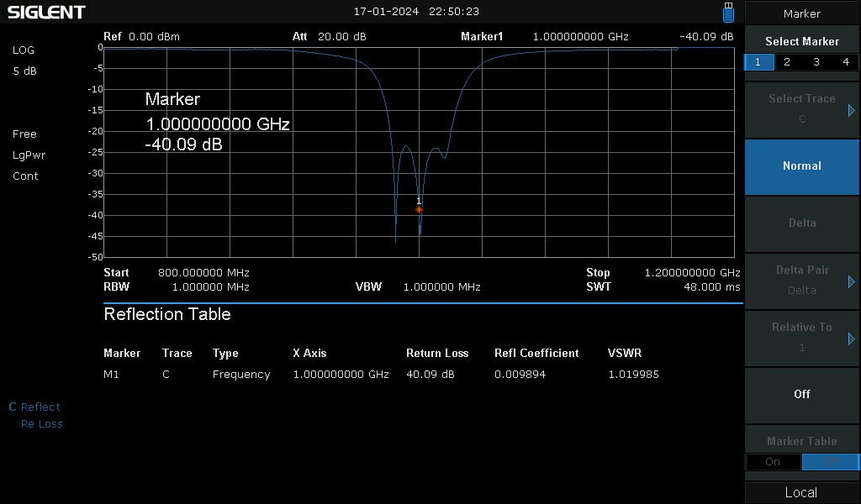861x504 pixels.
Task: Click the Marker menu title
Action: tap(801, 13)
